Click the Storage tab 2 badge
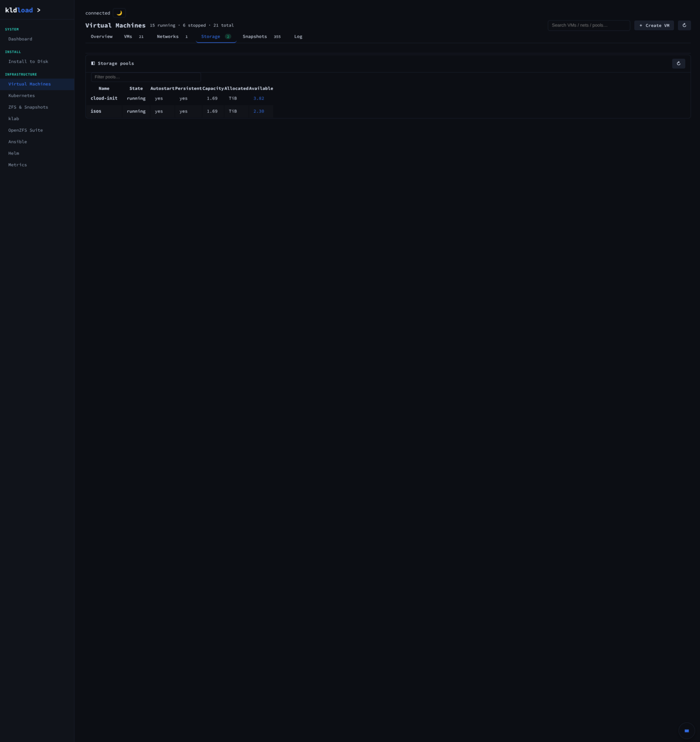700x742 pixels. tap(227, 37)
